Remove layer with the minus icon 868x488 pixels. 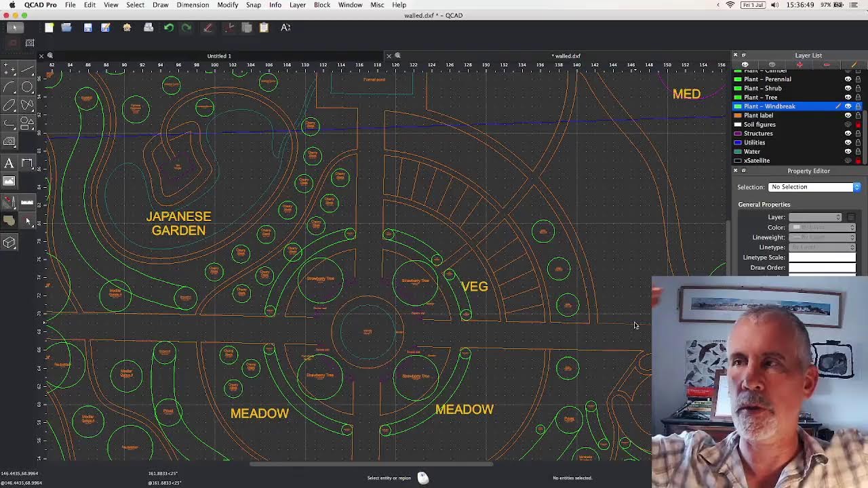pyautogui.click(x=827, y=65)
